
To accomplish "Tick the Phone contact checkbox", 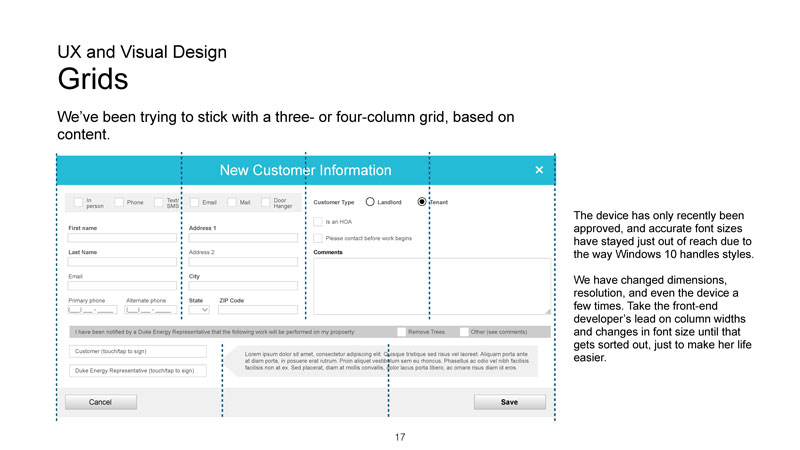I will point(119,202).
